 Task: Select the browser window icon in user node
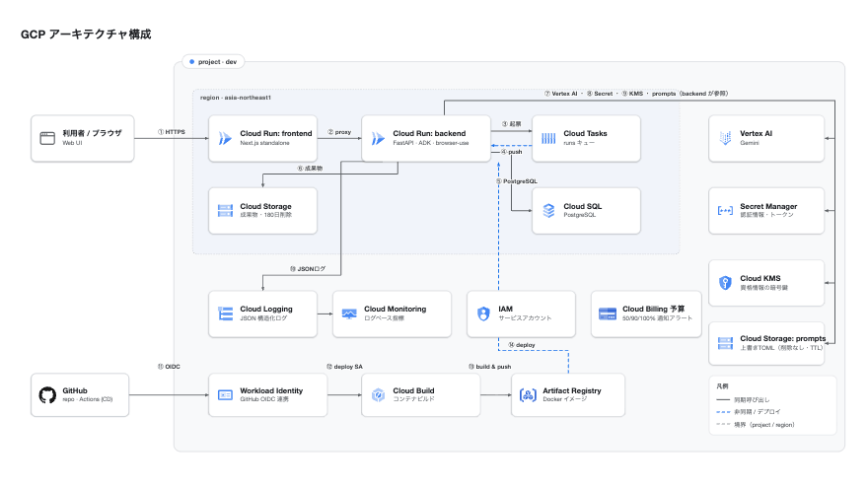(x=47, y=138)
